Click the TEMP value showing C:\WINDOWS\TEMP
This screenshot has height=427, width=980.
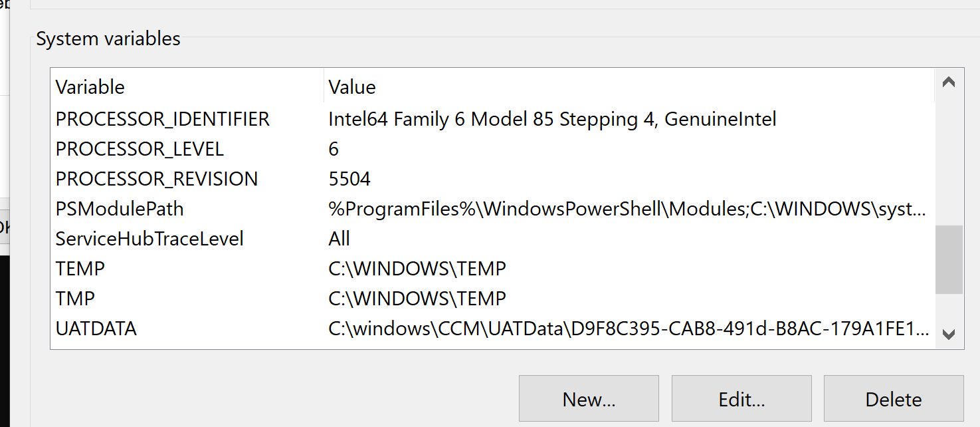(417, 268)
